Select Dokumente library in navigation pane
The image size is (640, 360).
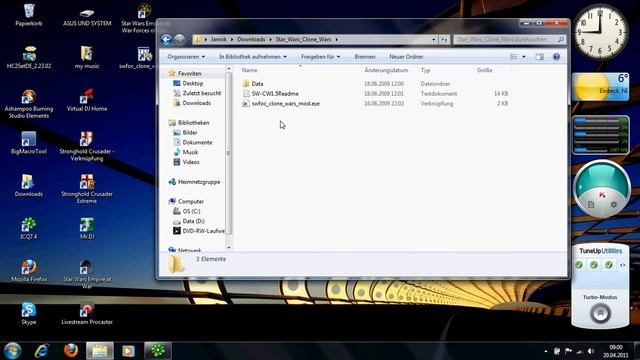197,142
